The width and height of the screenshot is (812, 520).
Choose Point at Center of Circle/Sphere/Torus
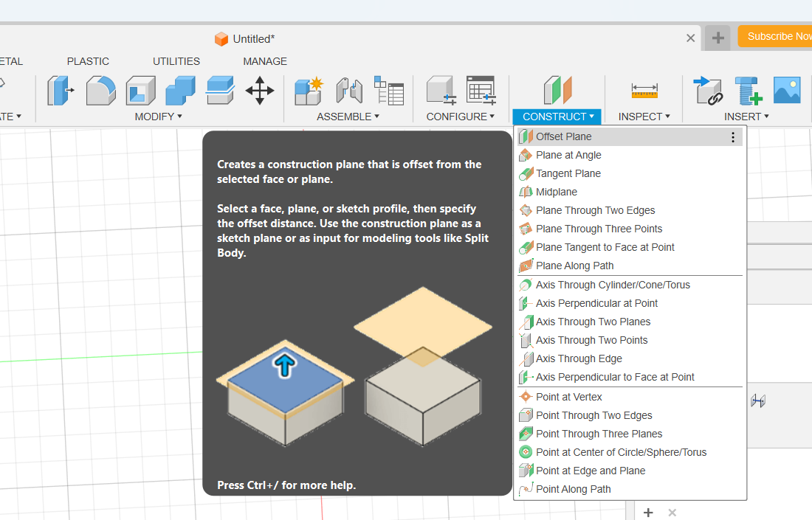630,452
